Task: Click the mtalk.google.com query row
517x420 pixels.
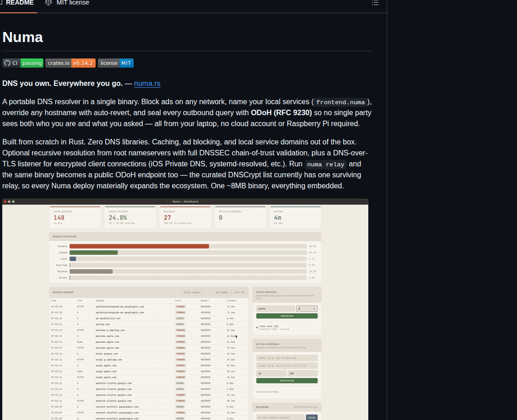Action: click(x=149, y=354)
